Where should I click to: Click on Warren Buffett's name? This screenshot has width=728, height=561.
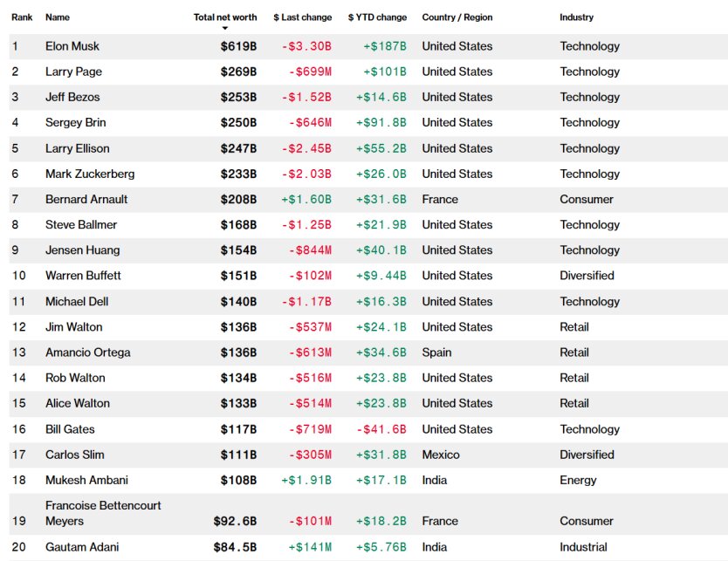click(83, 276)
